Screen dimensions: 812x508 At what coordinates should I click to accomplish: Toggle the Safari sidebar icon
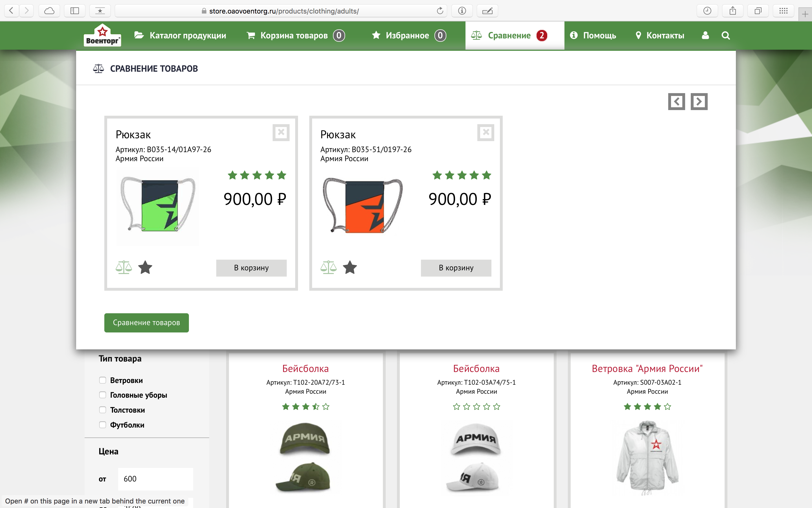pyautogui.click(x=74, y=11)
